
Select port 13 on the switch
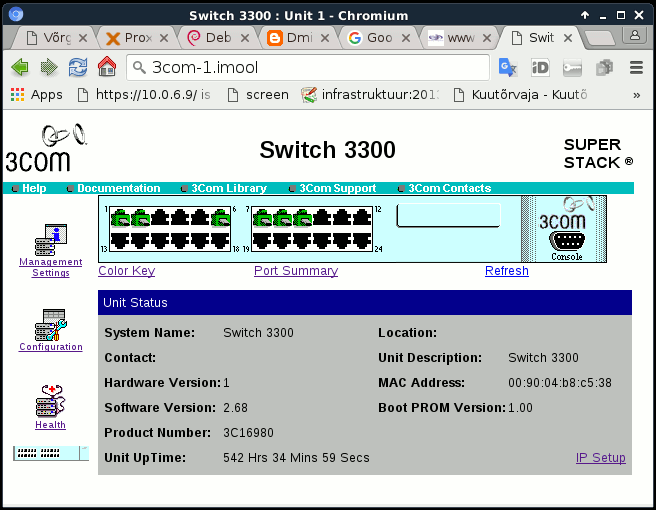point(120,241)
